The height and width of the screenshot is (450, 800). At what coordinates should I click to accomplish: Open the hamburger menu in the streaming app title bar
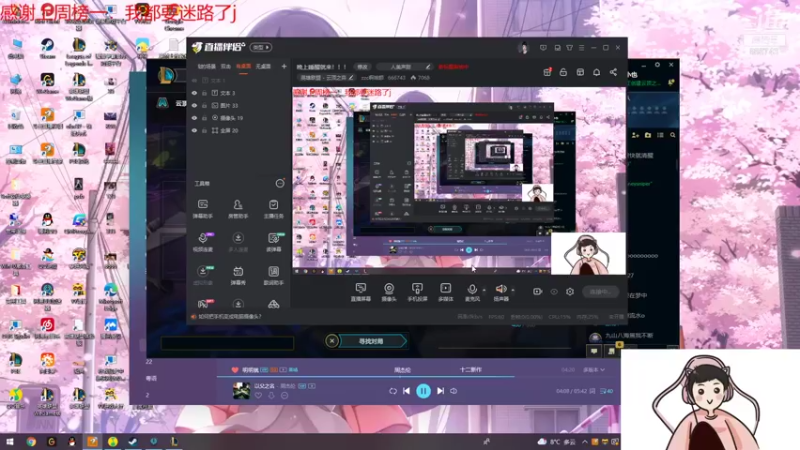[582, 48]
